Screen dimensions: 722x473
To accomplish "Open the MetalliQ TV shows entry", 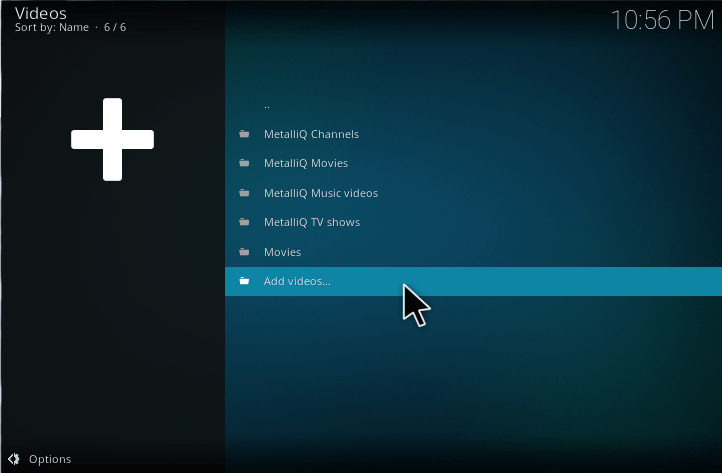I will (x=473, y=222).
